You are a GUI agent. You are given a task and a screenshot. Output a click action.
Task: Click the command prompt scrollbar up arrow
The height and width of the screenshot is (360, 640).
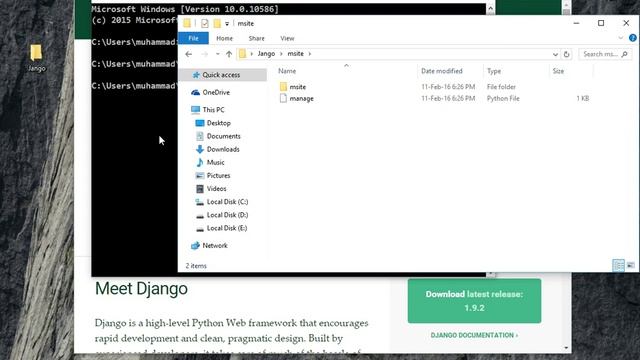pos(490,8)
